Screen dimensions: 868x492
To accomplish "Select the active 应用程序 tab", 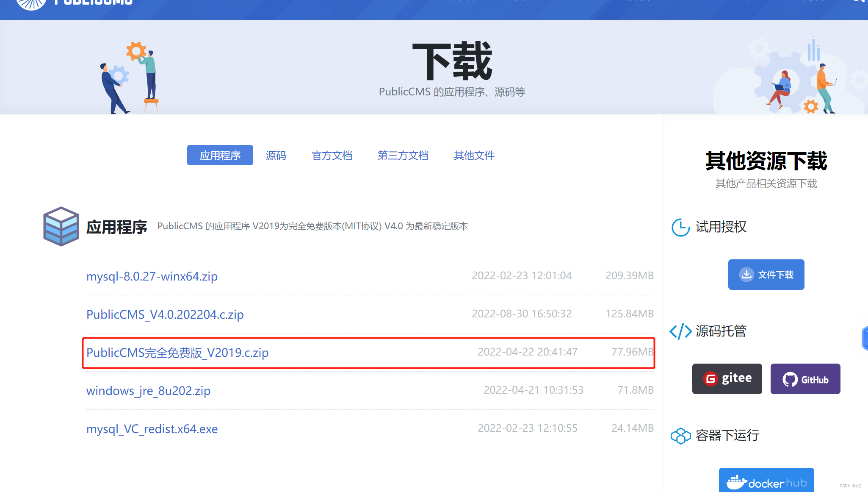I will click(x=220, y=156).
